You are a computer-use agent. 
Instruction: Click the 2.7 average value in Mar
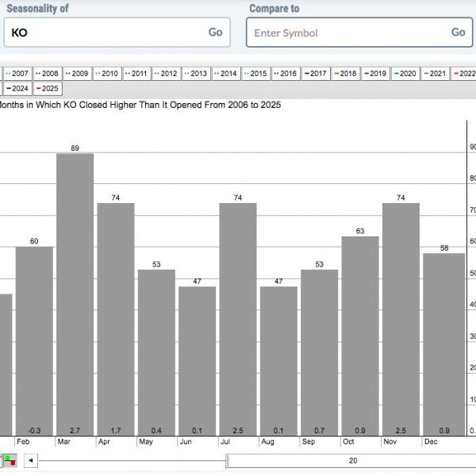click(75, 431)
